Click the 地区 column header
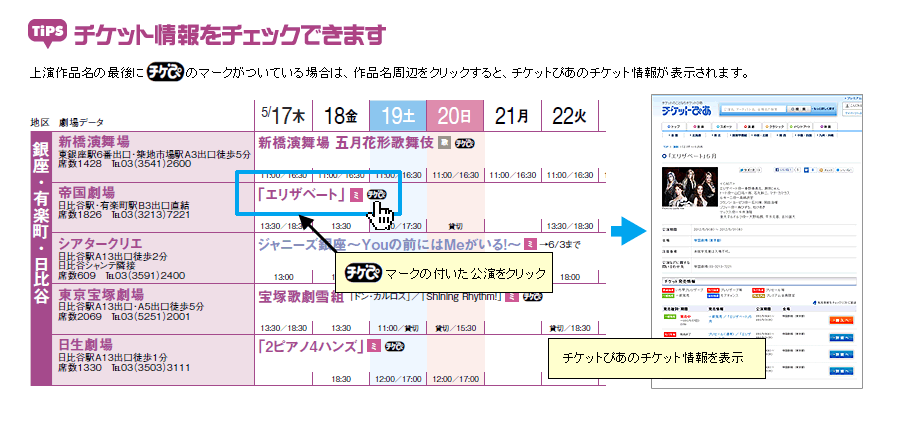 click(39, 122)
